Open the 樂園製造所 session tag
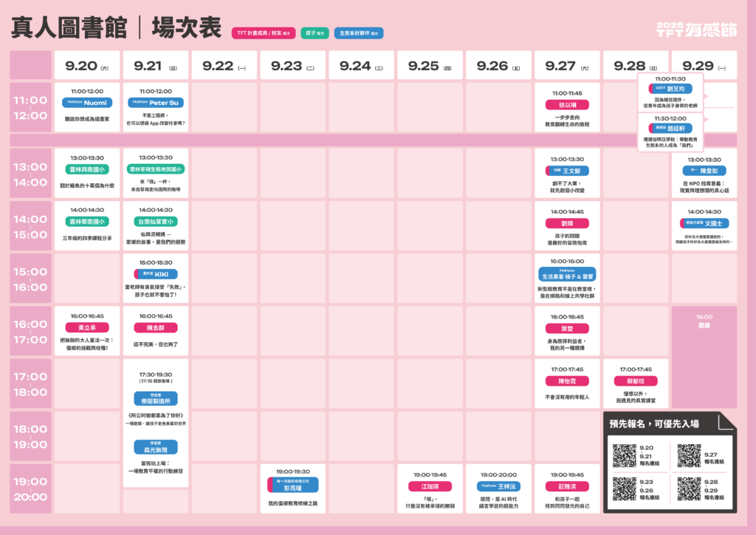This screenshot has height=535, width=756. coord(156,399)
